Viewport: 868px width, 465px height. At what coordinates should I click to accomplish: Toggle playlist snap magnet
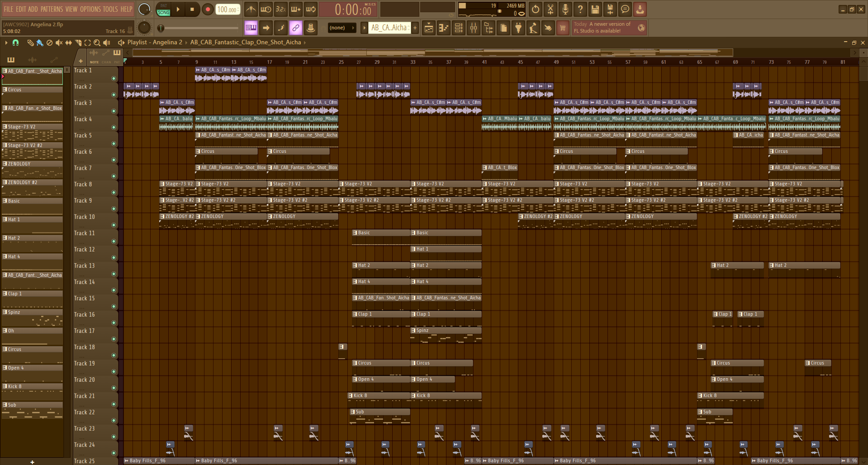coord(15,43)
